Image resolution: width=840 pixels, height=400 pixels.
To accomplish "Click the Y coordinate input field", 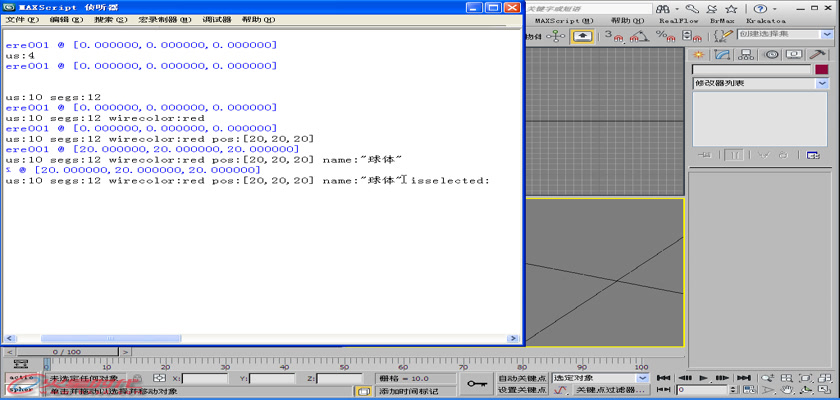I will [x=272, y=379].
